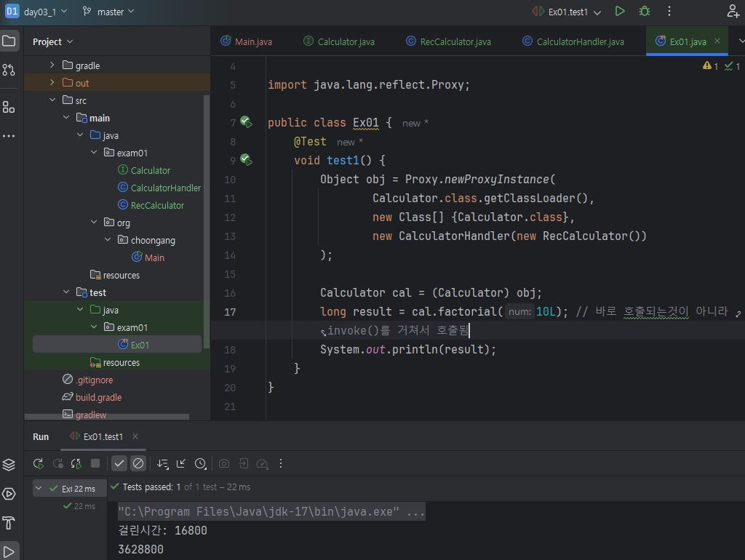Click the import tests icon in Run toolbar
The width and height of the screenshot is (745, 560).
pyautogui.click(x=243, y=463)
